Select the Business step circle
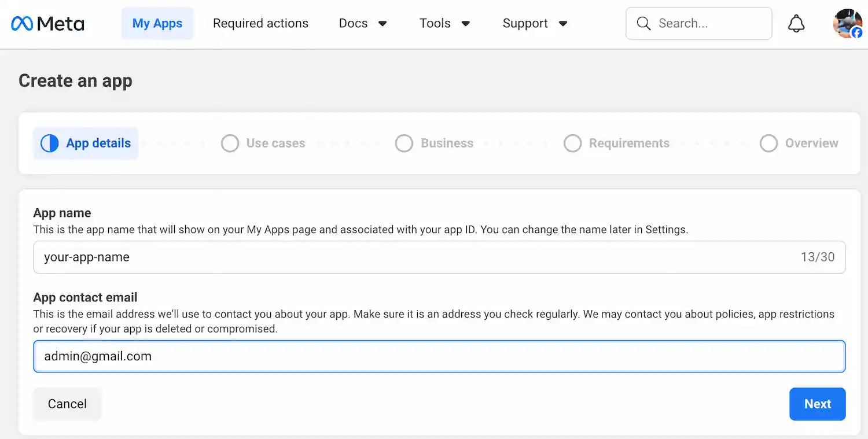The image size is (868, 439). (404, 143)
